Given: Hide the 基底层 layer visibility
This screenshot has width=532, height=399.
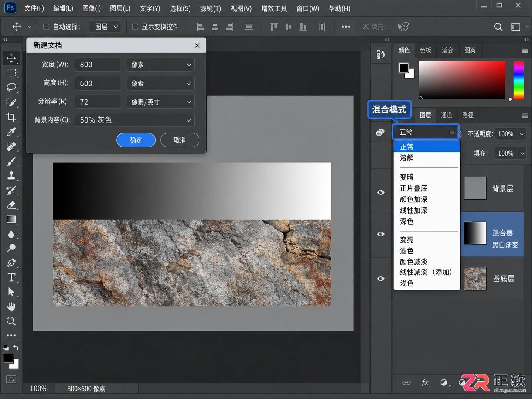Looking at the screenshot, I should [x=381, y=279].
